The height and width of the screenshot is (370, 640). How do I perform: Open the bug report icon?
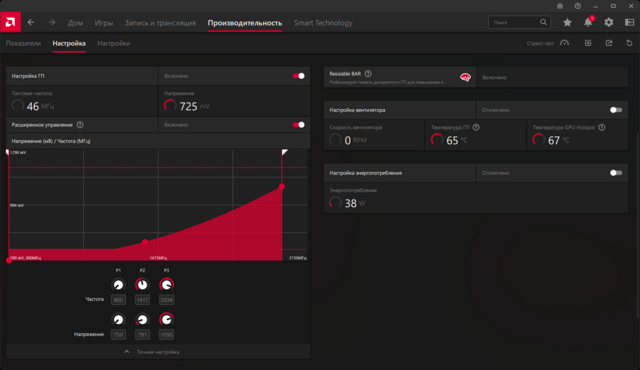tap(560, 6)
